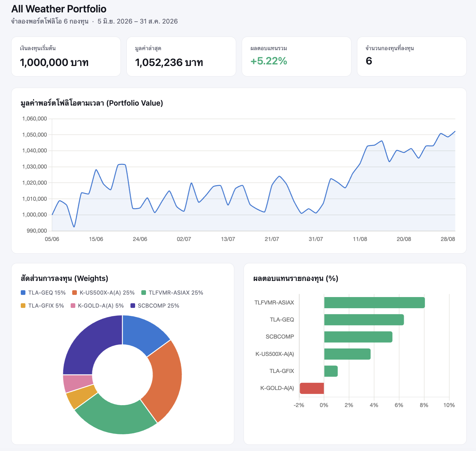The image size is (476, 451).
Task: Click the "เงินลงทุนเริ่มต้น" card label
Action: click(x=38, y=48)
